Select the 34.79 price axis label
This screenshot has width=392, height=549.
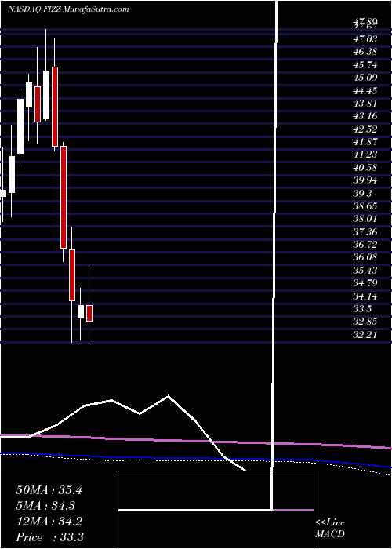tap(365, 284)
